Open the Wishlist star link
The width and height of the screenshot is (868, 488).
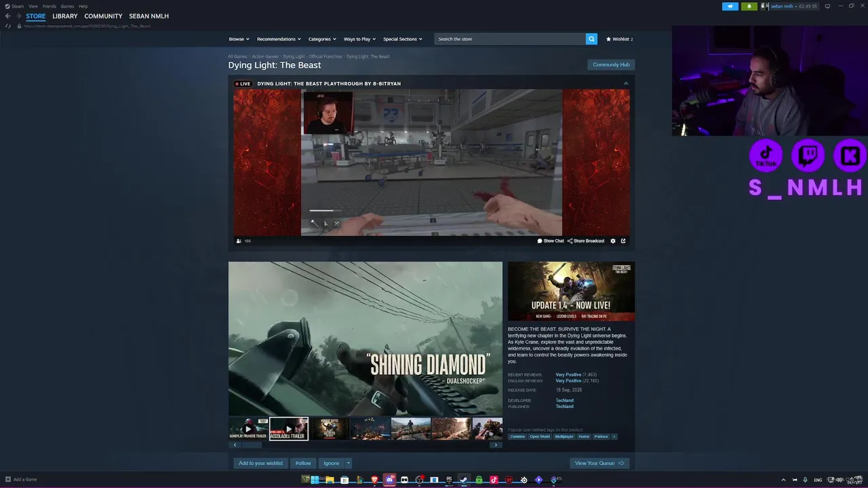(619, 39)
